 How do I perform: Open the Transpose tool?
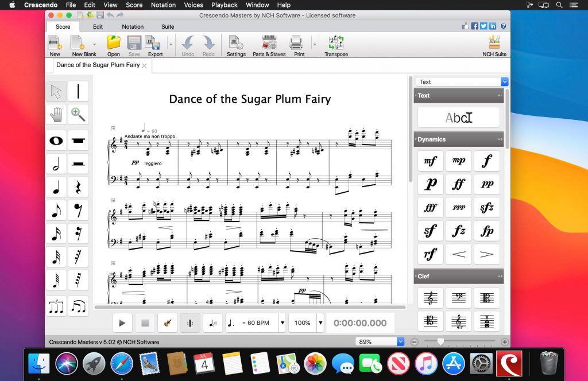[336, 45]
